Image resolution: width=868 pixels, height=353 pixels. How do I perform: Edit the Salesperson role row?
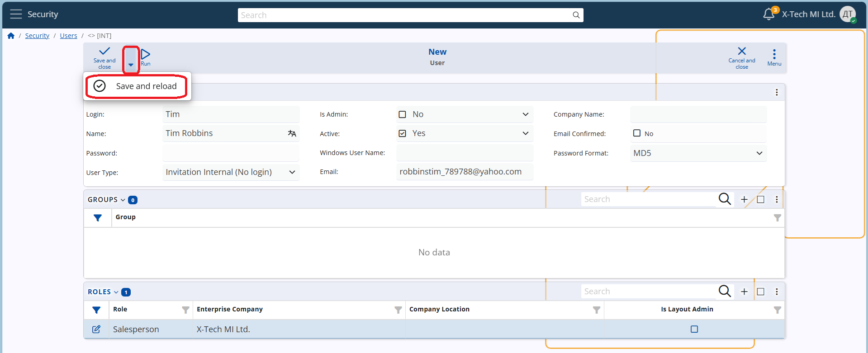[x=96, y=329]
